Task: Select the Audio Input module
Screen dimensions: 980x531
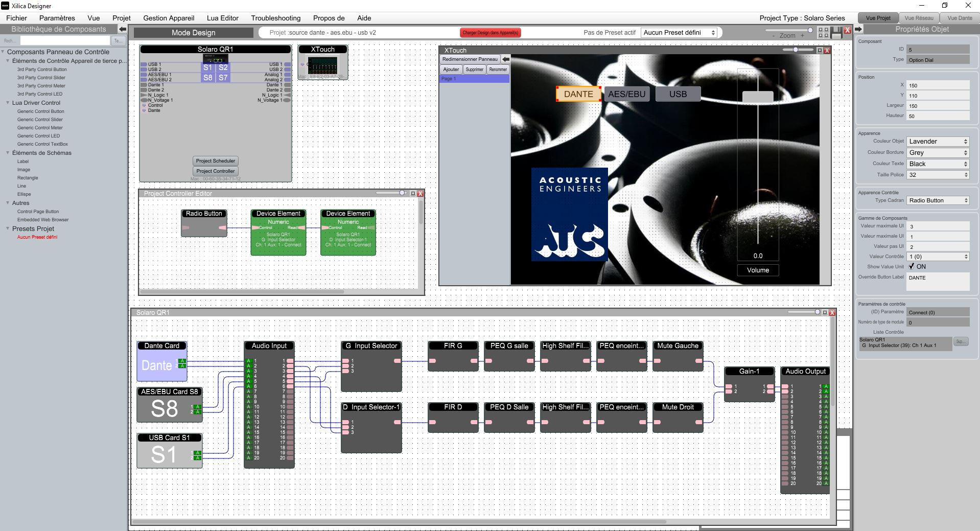Action: pos(269,405)
